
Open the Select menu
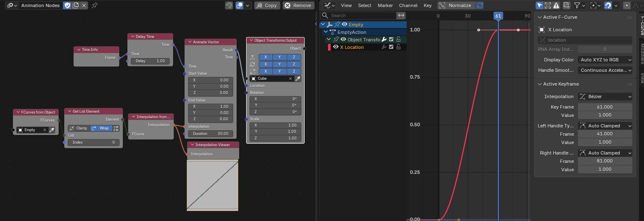(x=365, y=5)
